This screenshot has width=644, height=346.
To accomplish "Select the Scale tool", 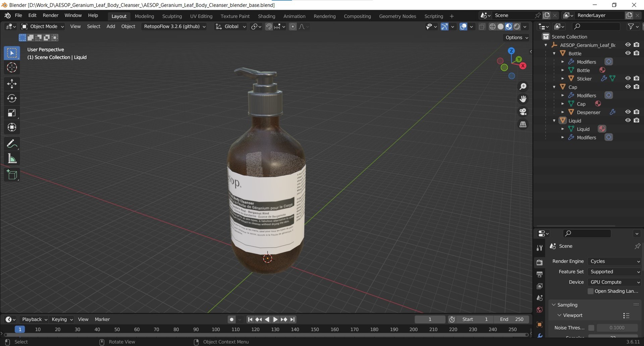I will (x=12, y=113).
